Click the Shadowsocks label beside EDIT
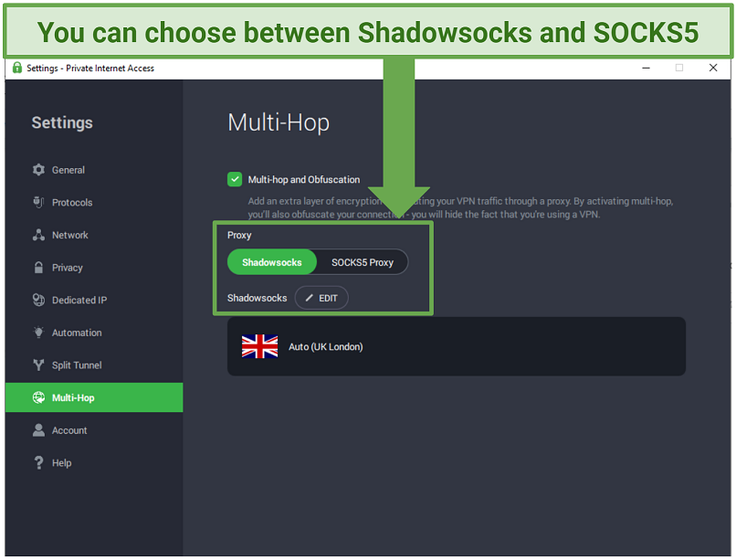The width and height of the screenshot is (736, 560). coord(258,298)
